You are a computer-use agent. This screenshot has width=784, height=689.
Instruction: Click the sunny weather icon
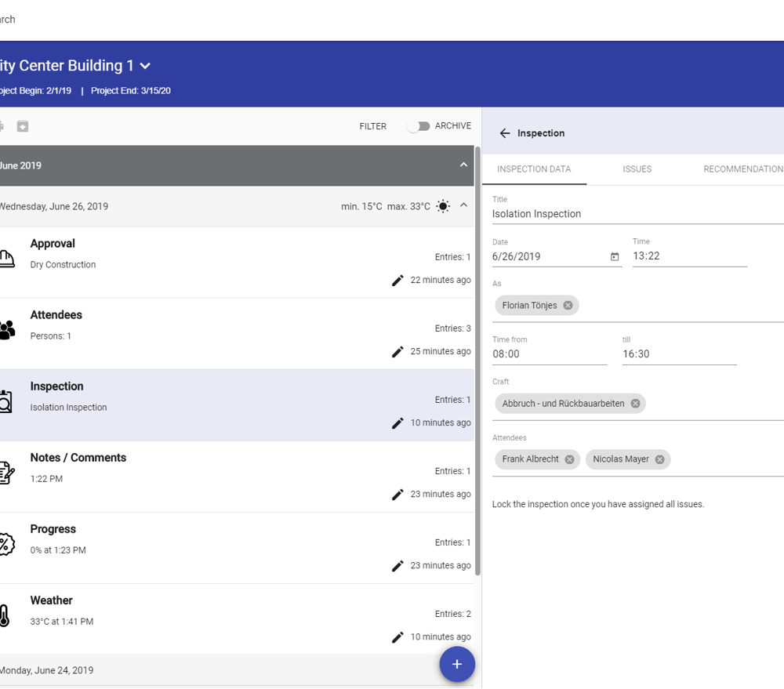(443, 206)
